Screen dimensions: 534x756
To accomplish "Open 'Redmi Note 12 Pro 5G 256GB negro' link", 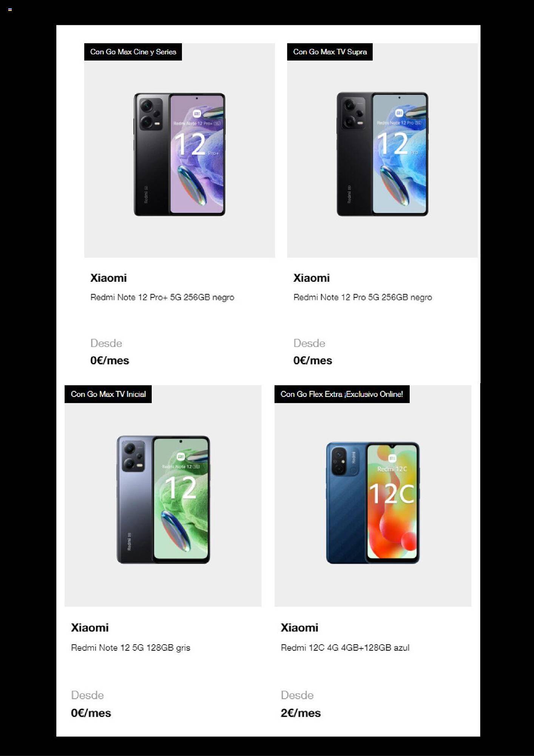I will point(363,297).
